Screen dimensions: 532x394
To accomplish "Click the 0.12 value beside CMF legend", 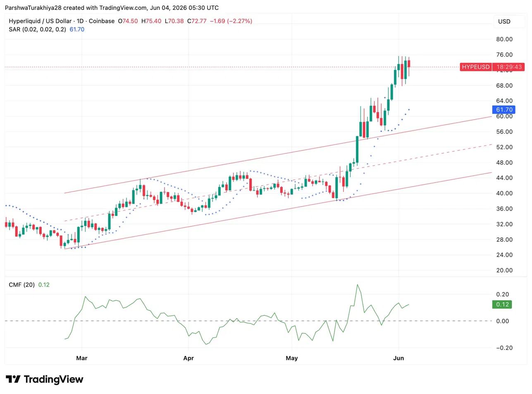I will pos(44,285).
